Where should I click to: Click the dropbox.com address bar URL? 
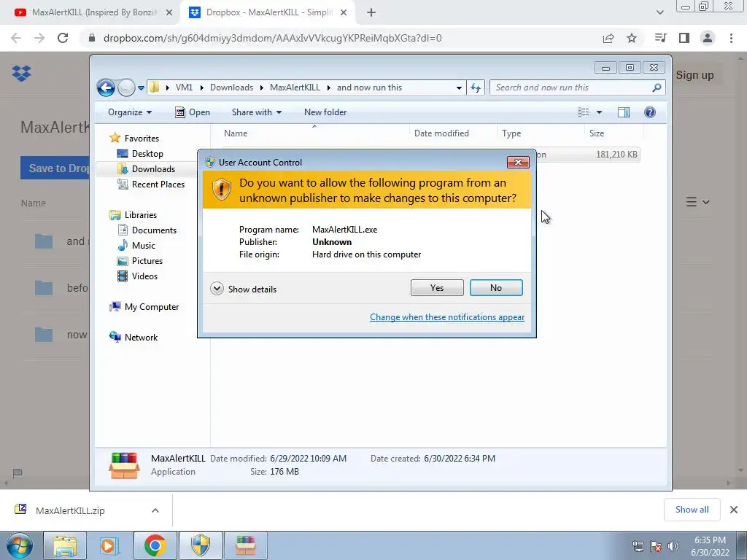[273, 38]
